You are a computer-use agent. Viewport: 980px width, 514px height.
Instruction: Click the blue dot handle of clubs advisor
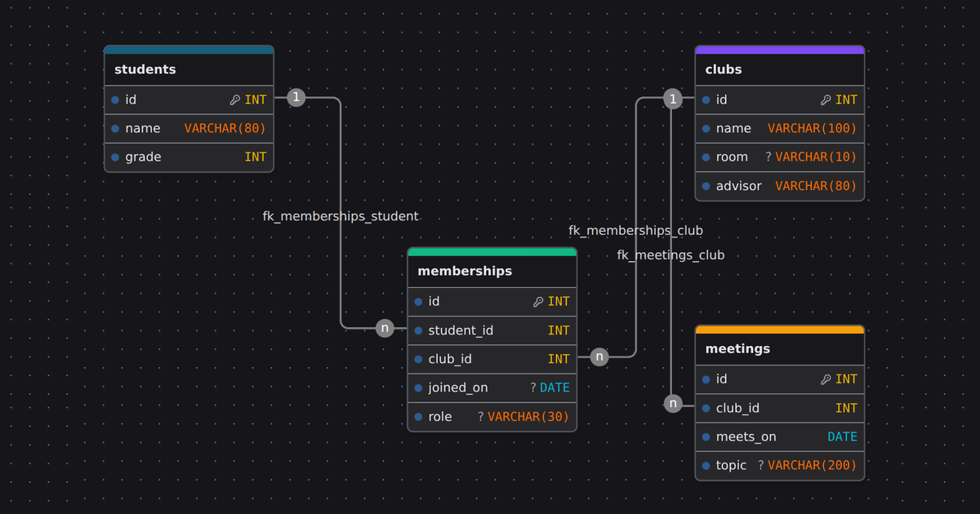pyautogui.click(x=706, y=186)
